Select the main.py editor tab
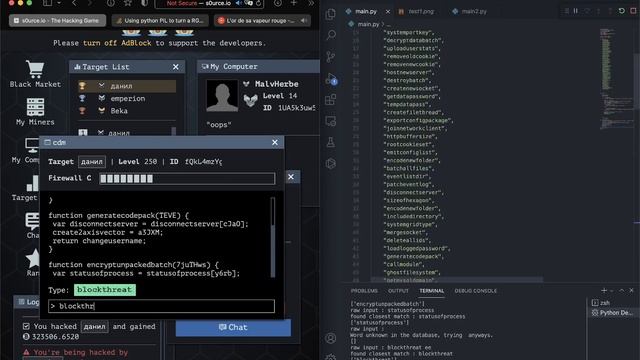 pos(366,11)
